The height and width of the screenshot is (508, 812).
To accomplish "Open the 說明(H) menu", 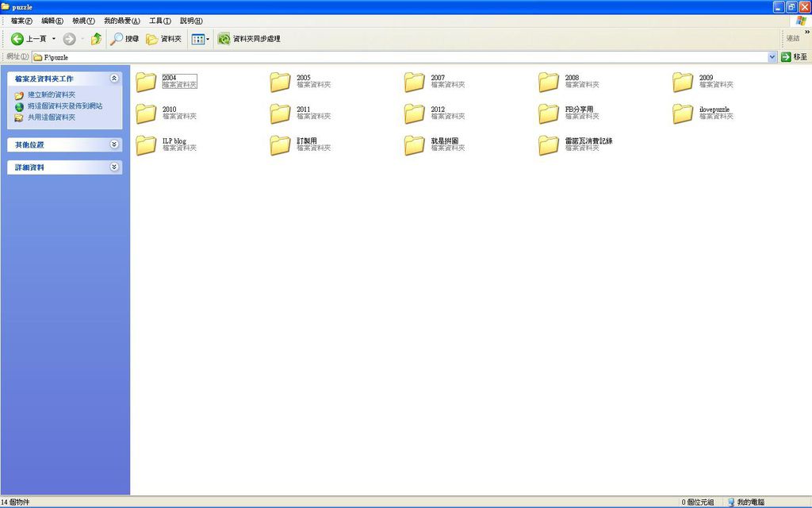I will pos(191,21).
